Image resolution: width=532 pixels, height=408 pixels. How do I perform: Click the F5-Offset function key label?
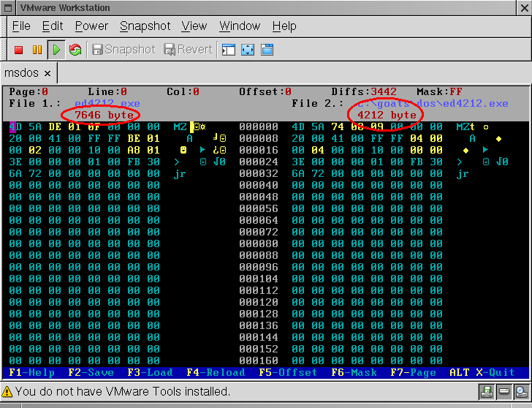(x=288, y=372)
